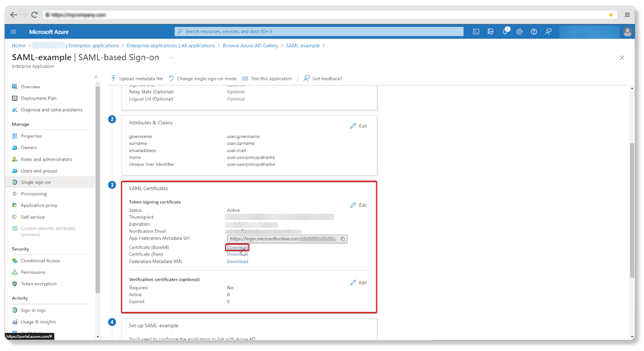The image size is (644, 351).
Task: Open Cloud Shell from the top bar
Action: tap(476, 32)
